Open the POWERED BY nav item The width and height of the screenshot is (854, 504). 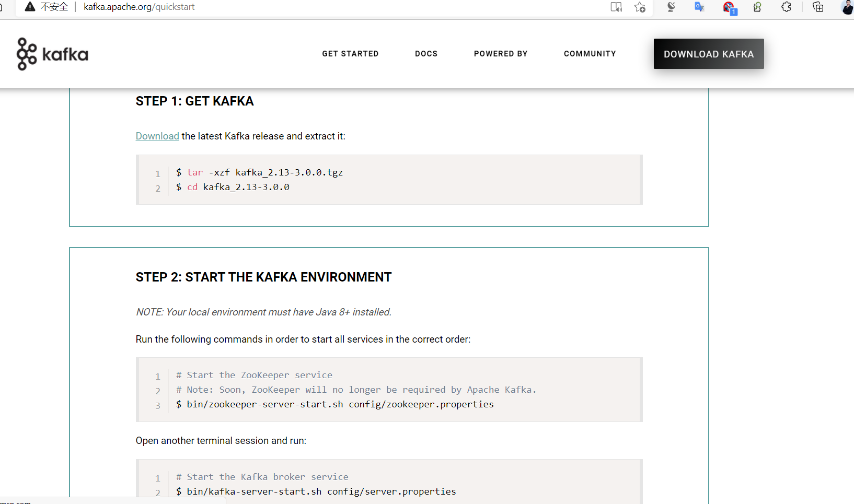pos(501,54)
